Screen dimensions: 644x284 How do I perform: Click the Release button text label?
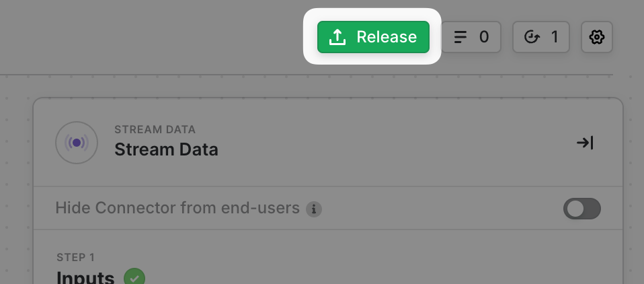tap(387, 37)
